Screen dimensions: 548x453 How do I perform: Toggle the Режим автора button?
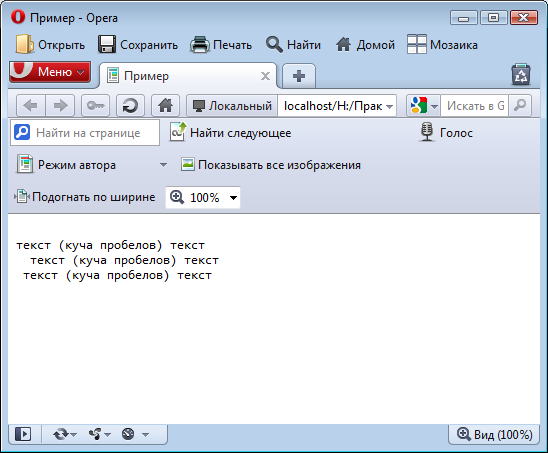(x=66, y=165)
